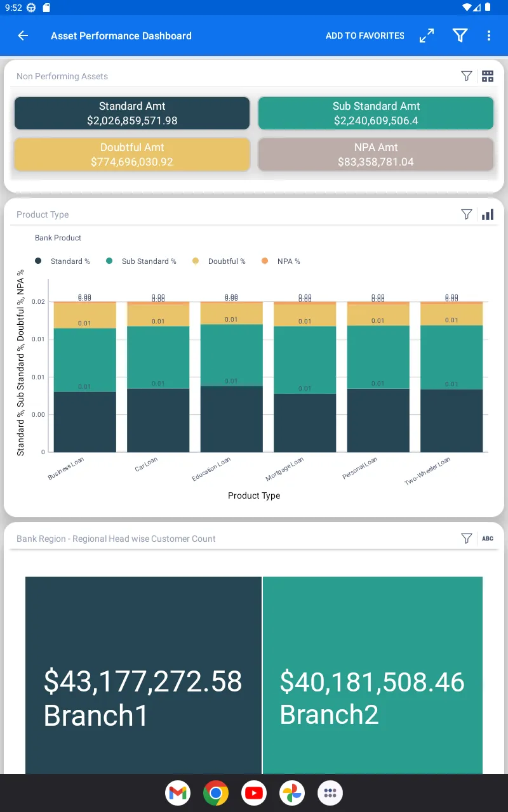Tap the Personal Loan stacked bar

[378, 377]
